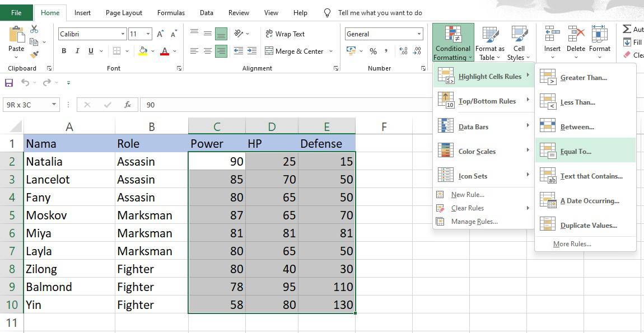
Task: Click the Cut scissors icon
Action: pyautogui.click(x=34, y=29)
